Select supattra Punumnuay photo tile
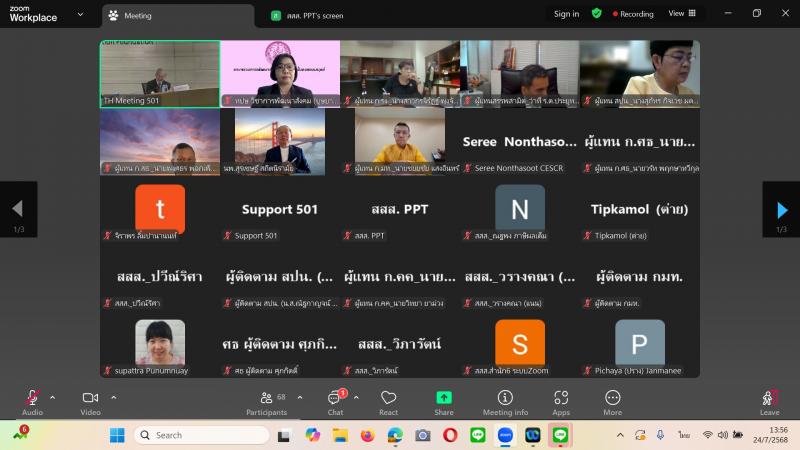 tap(160, 344)
